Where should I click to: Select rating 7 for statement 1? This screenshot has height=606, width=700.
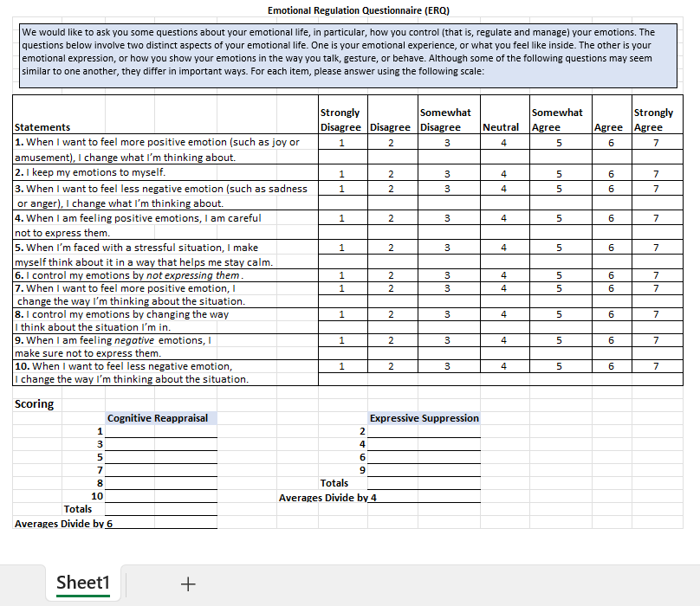[x=656, y=143]
